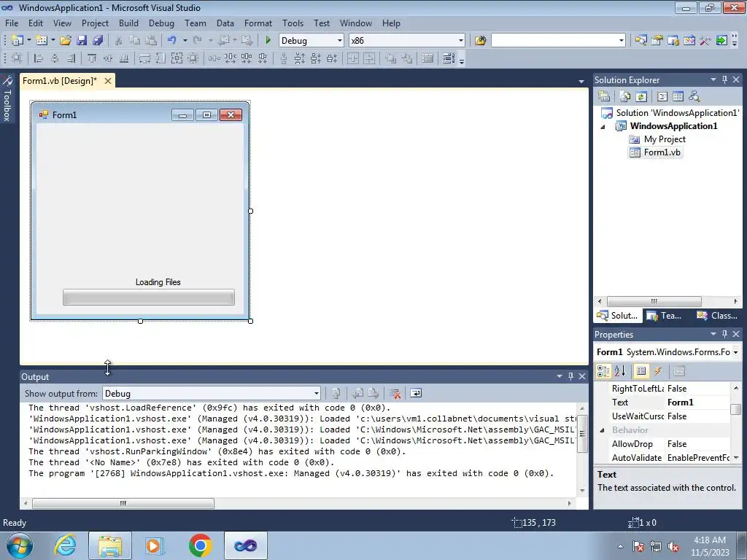
Task: Open the x86 platform dropdown
Action: pos(460,41)
